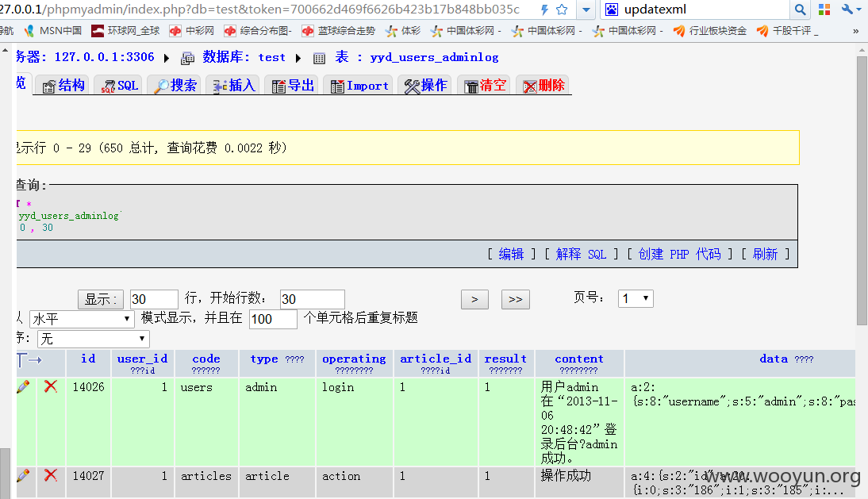Viewport: 868px width, 499px height.
Task: Open the 环球网_全球 bookmark
Action: tap(125, 30)
